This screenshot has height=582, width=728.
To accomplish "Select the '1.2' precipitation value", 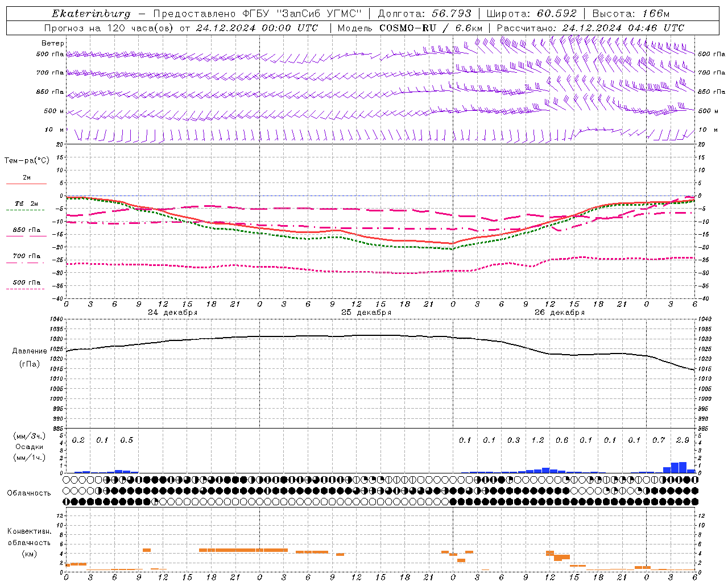I will point(537,440).
